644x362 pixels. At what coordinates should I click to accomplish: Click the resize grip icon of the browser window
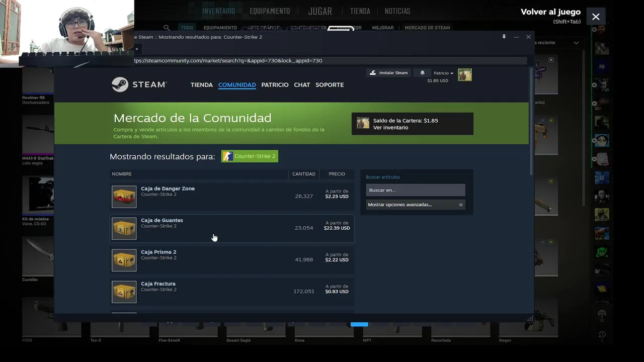530,318
